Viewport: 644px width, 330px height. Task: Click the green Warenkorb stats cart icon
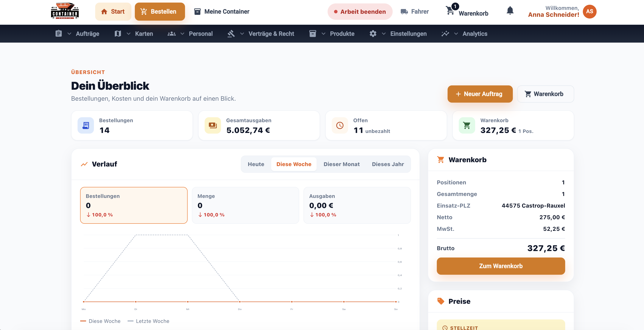[x=467, y=125]
